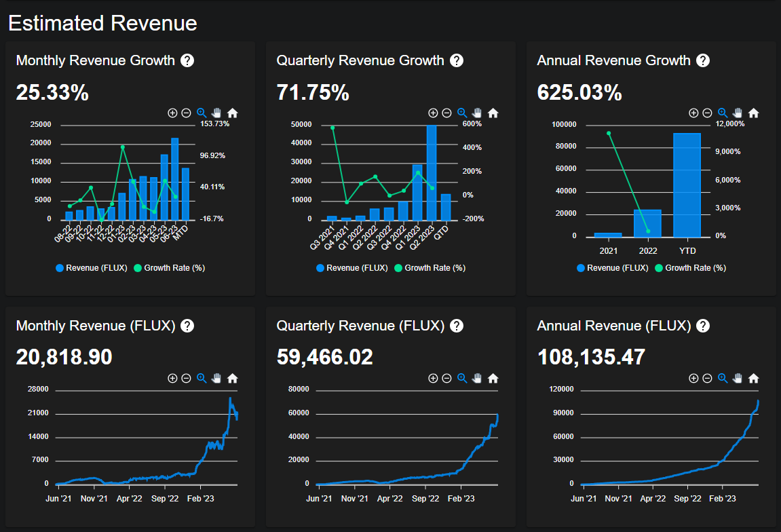The width and height of the screenshot is (781, 532).
Task: Click the 2021 axis label in annual chart
Action: [608, 251]
